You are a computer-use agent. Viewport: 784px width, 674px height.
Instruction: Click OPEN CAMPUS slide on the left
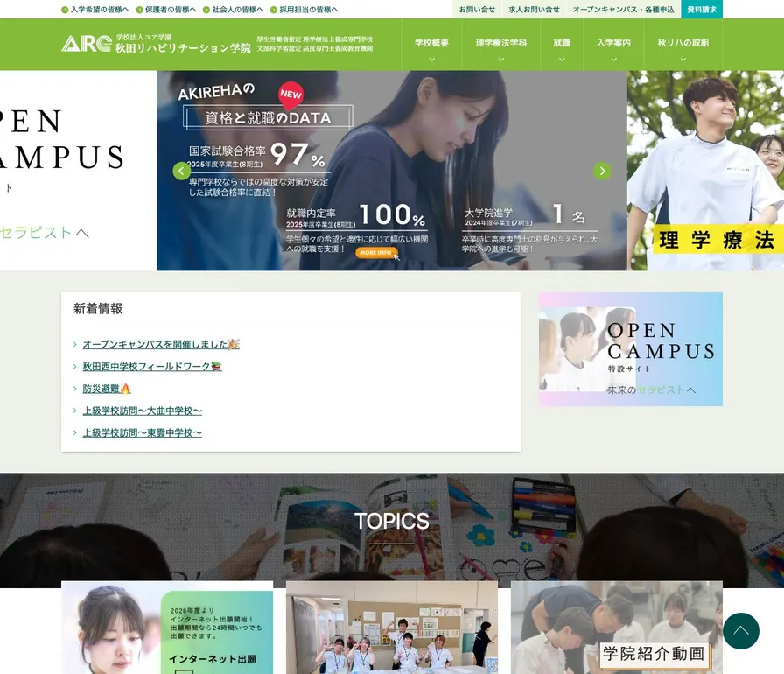(x=78, y=171)
